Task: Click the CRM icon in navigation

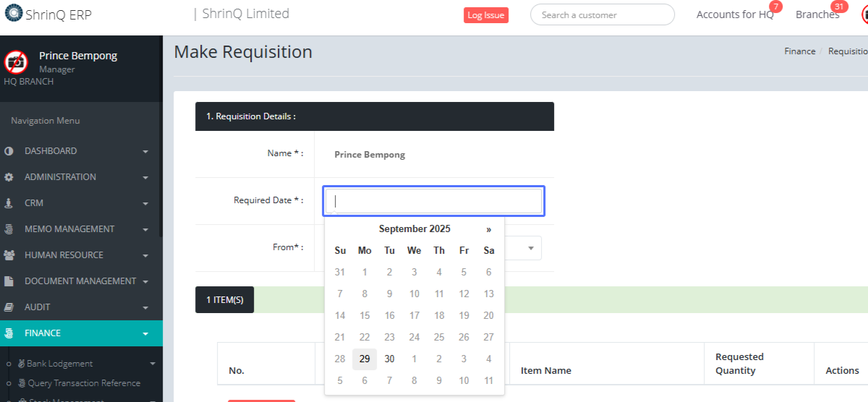Action: point(9,203)
